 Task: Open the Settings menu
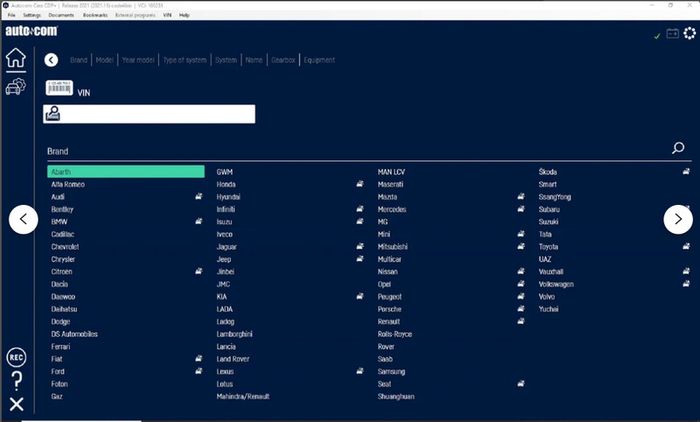point(32,15)
